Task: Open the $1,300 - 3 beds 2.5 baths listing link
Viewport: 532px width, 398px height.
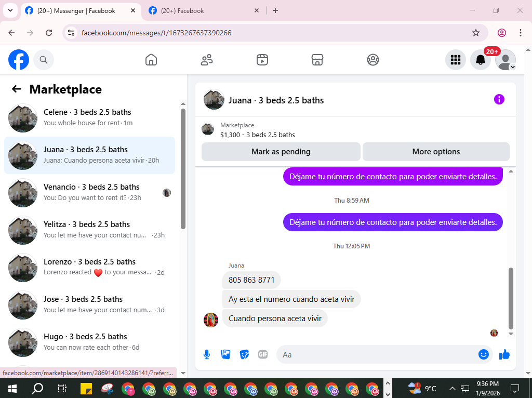Action: click(258, 135)
